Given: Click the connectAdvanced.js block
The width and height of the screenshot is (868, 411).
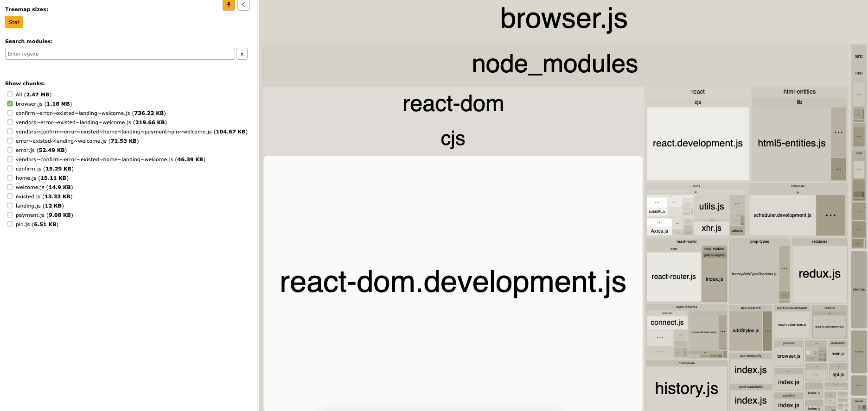Looking at the screenshot, I should [x=703, y=332].
